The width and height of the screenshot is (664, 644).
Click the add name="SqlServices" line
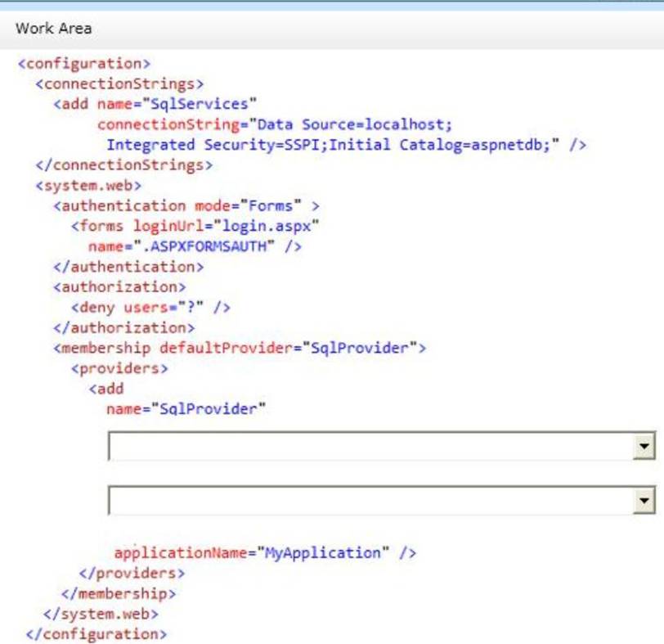[155, 104]
